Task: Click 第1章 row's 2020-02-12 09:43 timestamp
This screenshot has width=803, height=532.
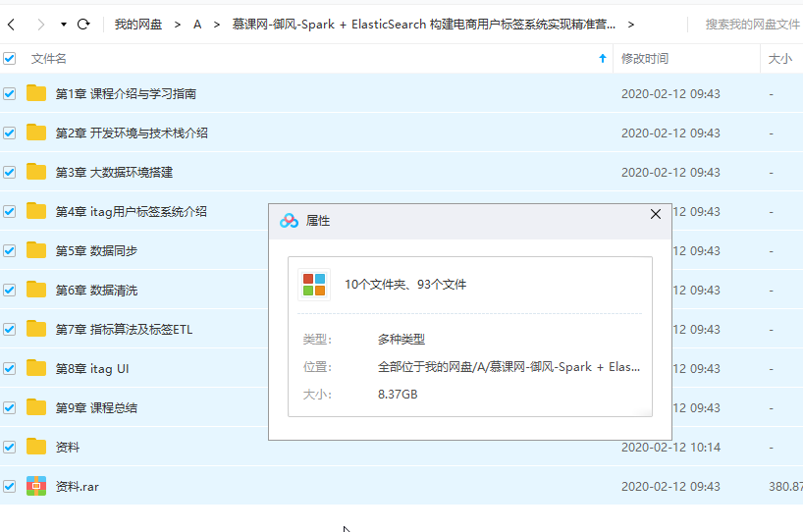Action: point(670,93)
